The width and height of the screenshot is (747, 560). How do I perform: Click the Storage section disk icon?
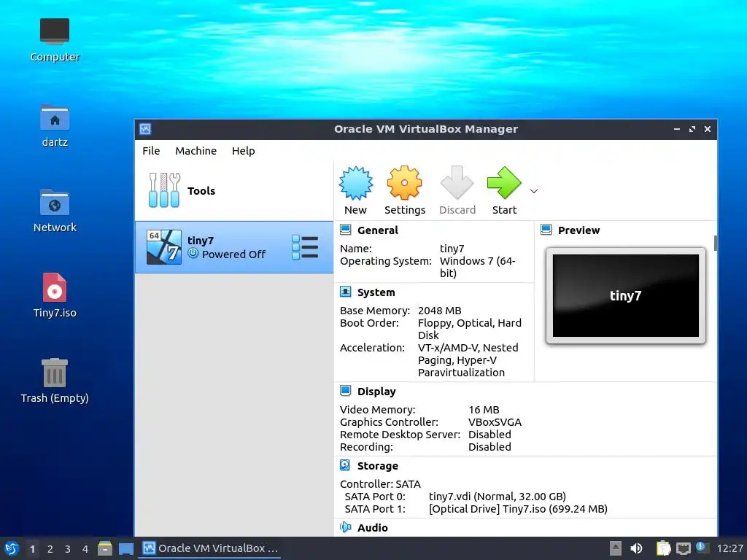[x=345, y=465]
